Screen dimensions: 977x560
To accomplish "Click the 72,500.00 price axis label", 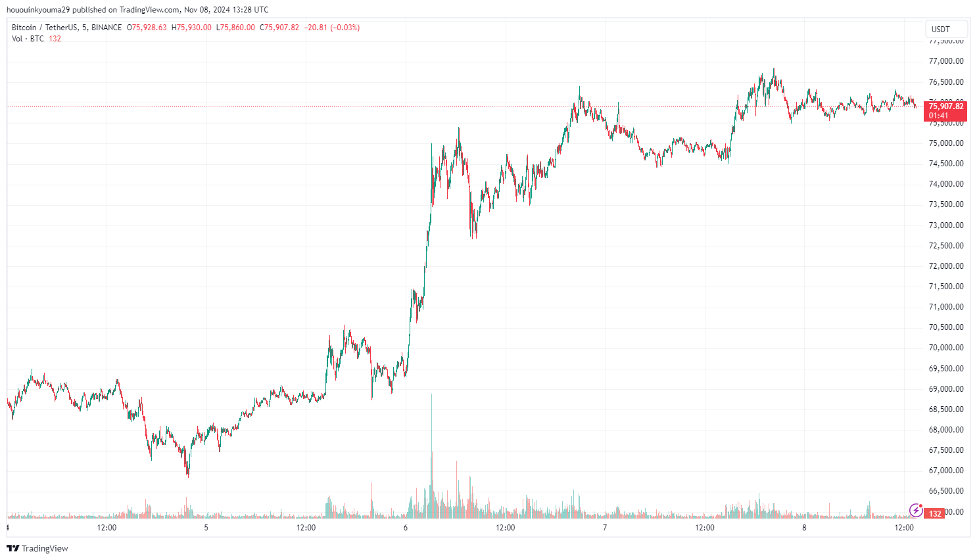I will (946, 246).
